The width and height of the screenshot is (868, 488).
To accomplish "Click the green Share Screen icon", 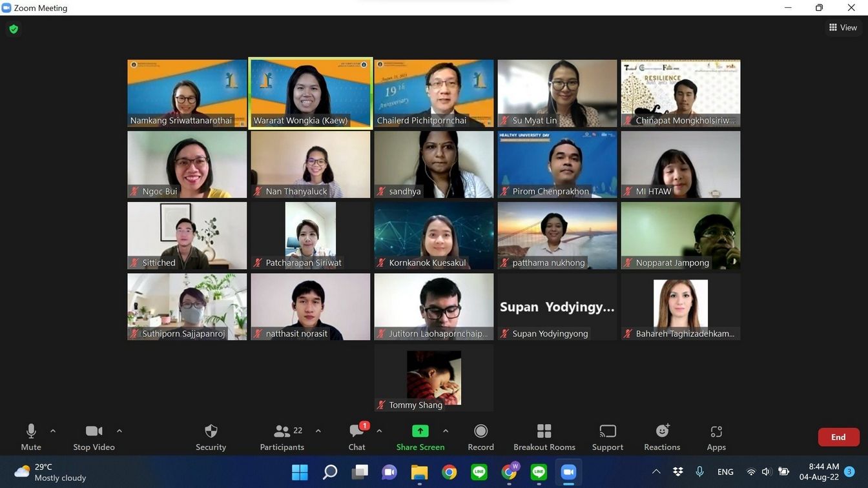I will [420, 431].
